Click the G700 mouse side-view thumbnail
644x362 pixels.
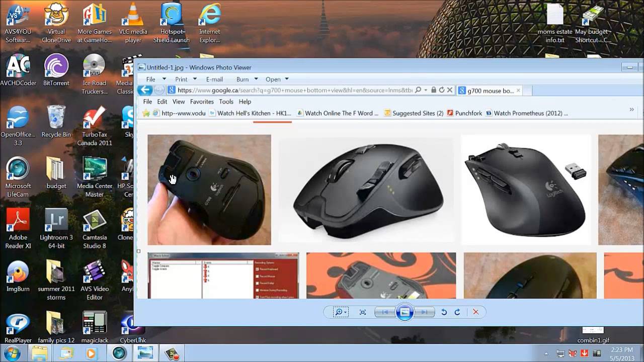pos(367,190)
